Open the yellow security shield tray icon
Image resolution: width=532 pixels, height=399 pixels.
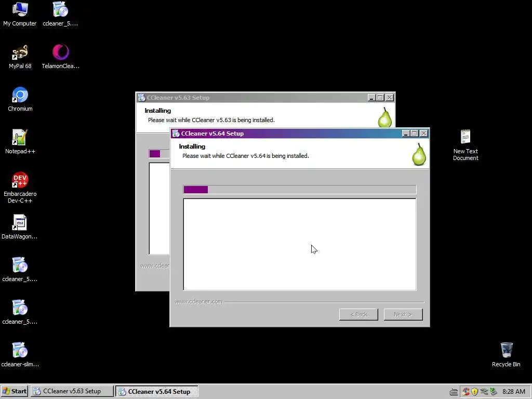click(x=474, y=392)
